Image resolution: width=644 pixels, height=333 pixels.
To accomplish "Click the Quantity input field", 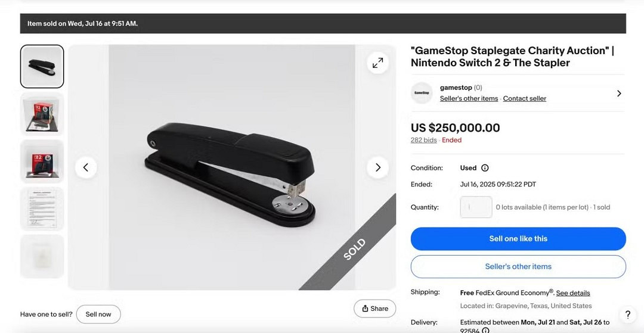I will coord(476,207).
